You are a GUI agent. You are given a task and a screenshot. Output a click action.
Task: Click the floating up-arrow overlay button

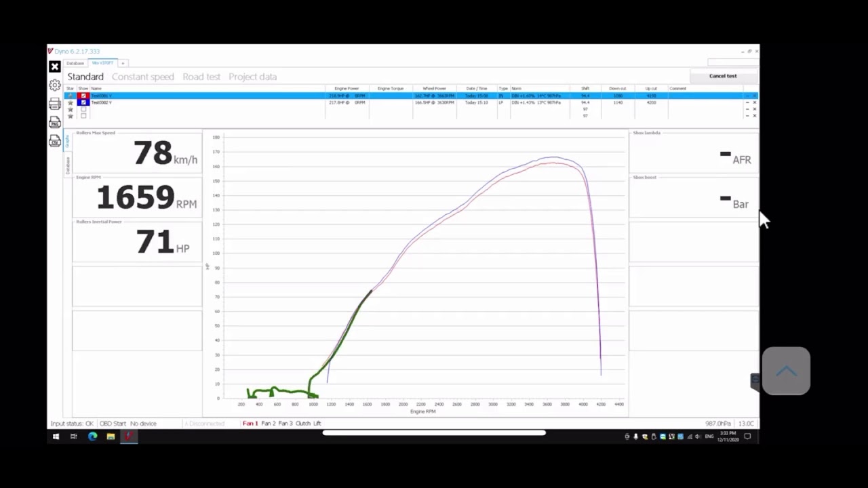pyautogui.click(x=786, y=371)
